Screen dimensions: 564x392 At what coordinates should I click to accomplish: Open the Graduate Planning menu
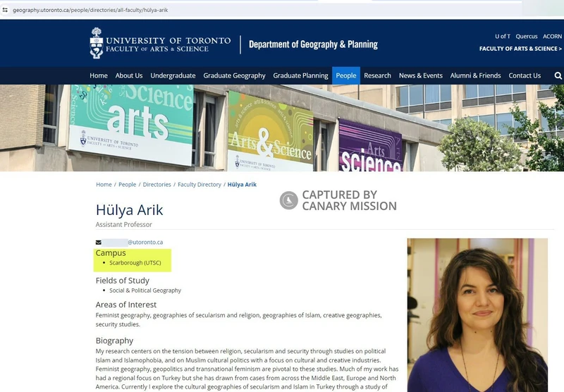[x=300, y=75]
